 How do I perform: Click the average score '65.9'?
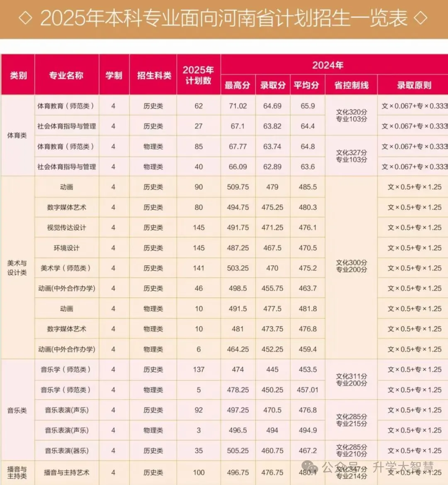(308, 106)
